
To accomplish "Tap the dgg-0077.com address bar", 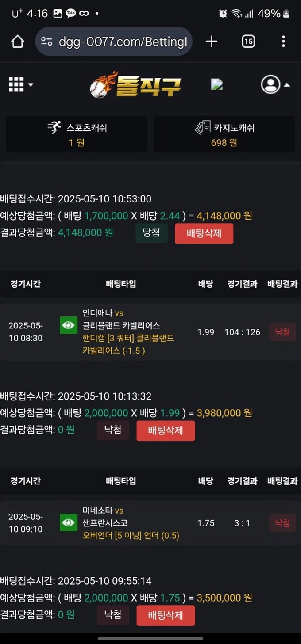I will 123,42.
